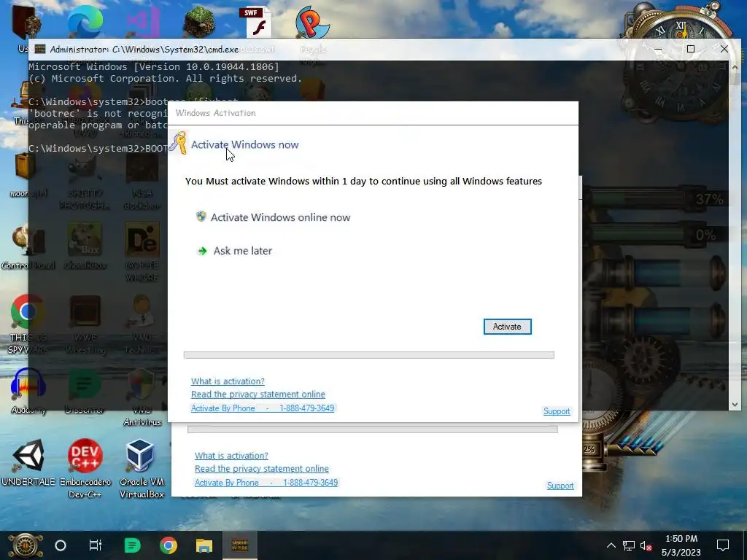Screen dimensions: 747x560
Task: Open 'Read the privacy statement online' in front dialog
Action: point(258,394)
